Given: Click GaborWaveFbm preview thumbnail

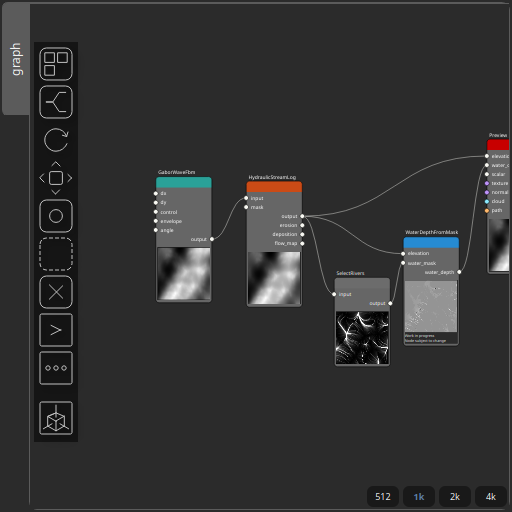Looking at the screenshot, I should [184, 273].
